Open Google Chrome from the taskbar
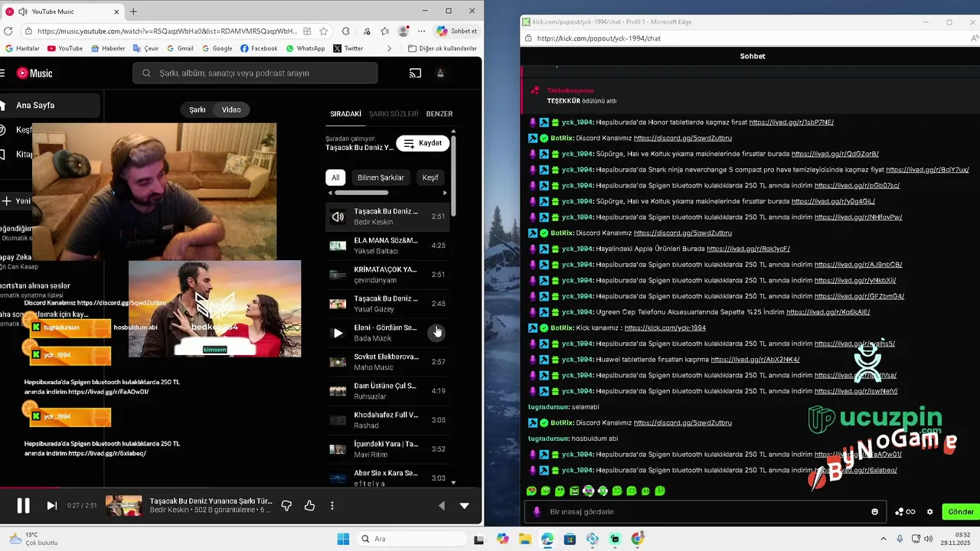980x551 pixels. pyautogui.click(x=638, y=539)
